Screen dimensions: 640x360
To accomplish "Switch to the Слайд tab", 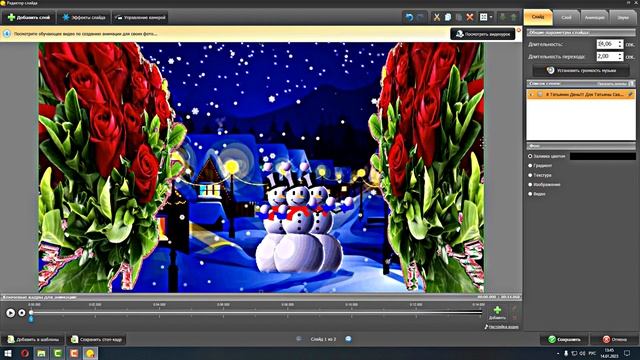I will 538,17.
